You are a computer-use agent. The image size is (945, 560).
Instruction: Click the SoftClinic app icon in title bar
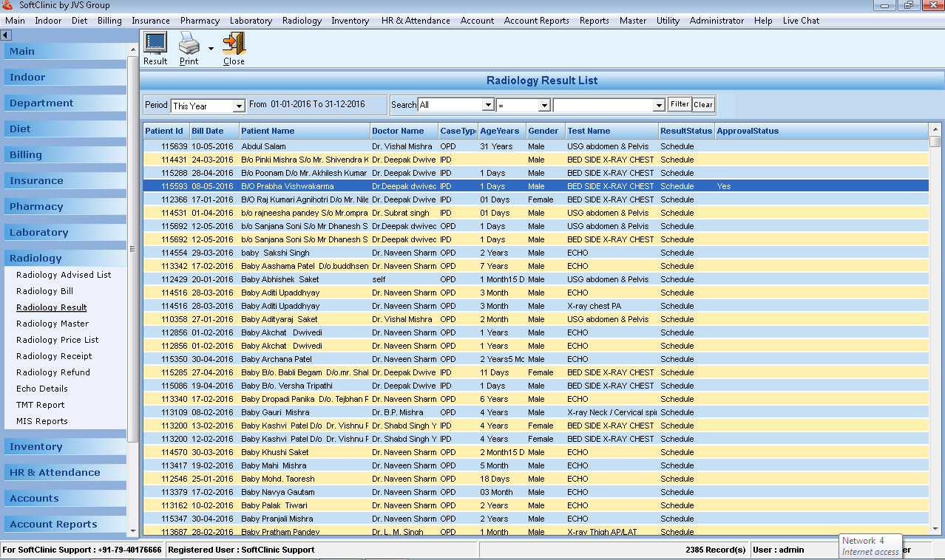(x=8, y=5)
